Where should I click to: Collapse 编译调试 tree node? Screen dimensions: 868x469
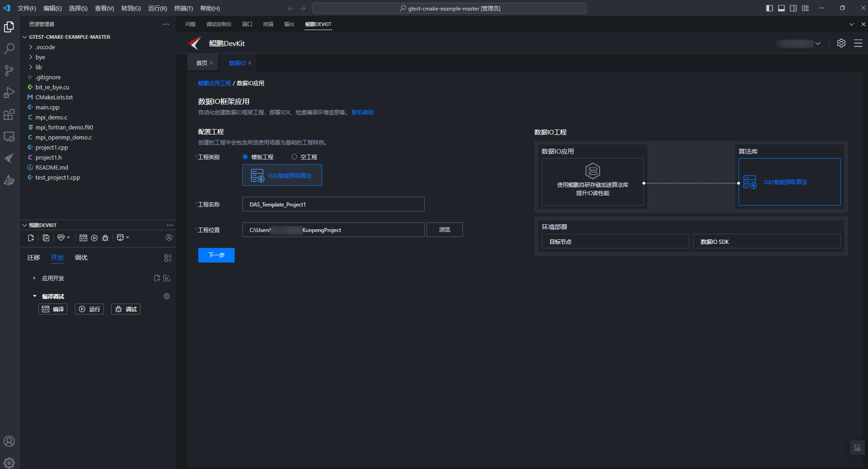(x=35, y=296)
